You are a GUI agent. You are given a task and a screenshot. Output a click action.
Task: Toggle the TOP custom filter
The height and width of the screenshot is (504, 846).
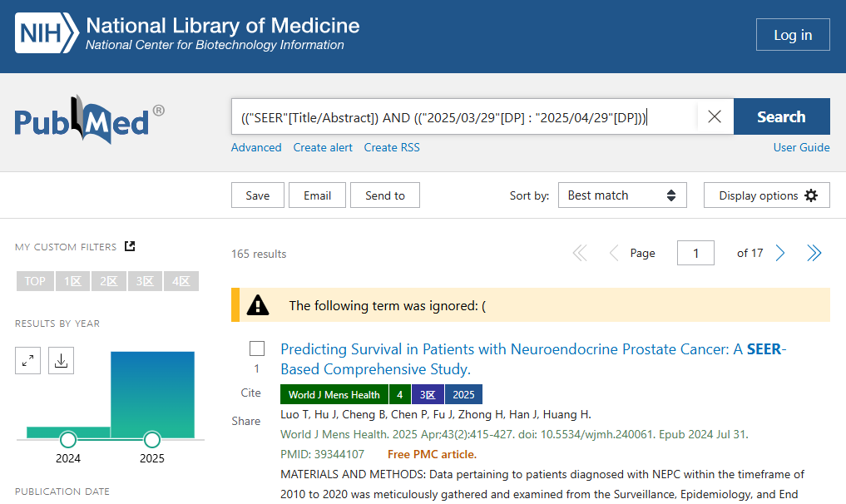(x=35, y=281)
